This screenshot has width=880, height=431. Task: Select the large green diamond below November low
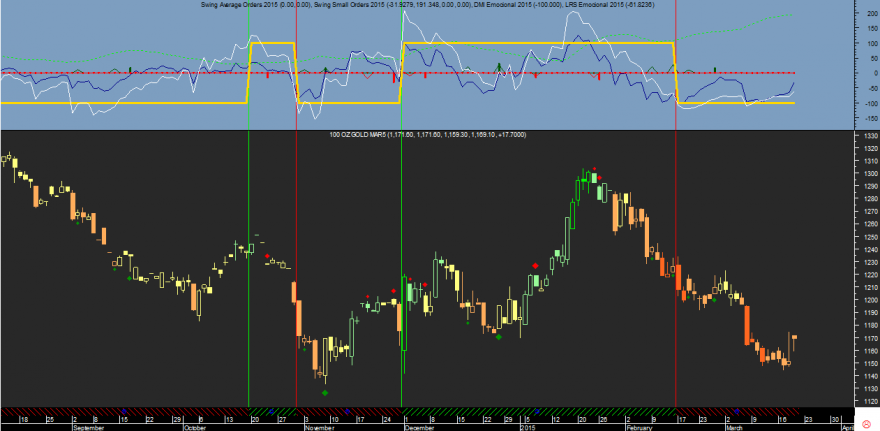coord(324,393)
